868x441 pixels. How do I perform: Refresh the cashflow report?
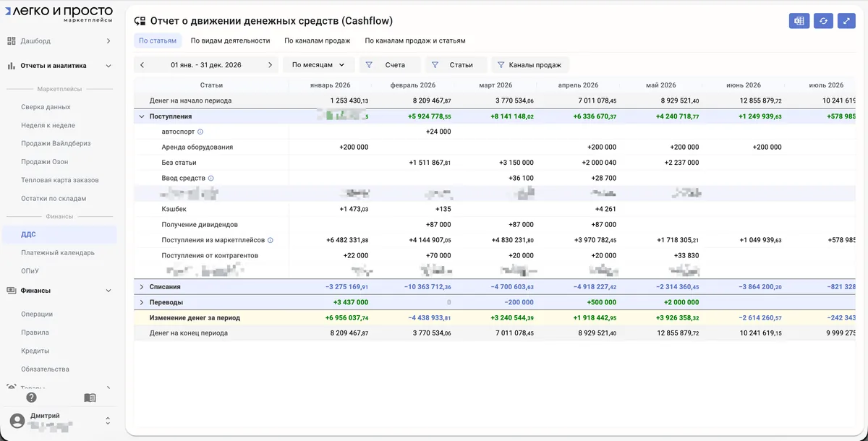[x=823, y=21]
